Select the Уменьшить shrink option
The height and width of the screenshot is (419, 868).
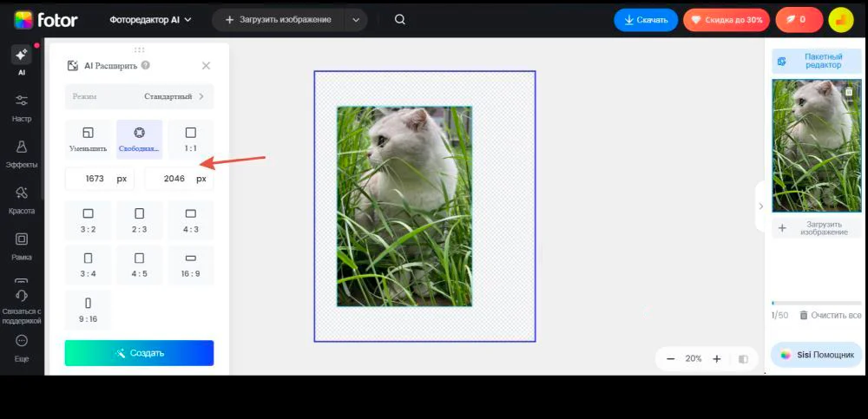(x=88, y=140)
